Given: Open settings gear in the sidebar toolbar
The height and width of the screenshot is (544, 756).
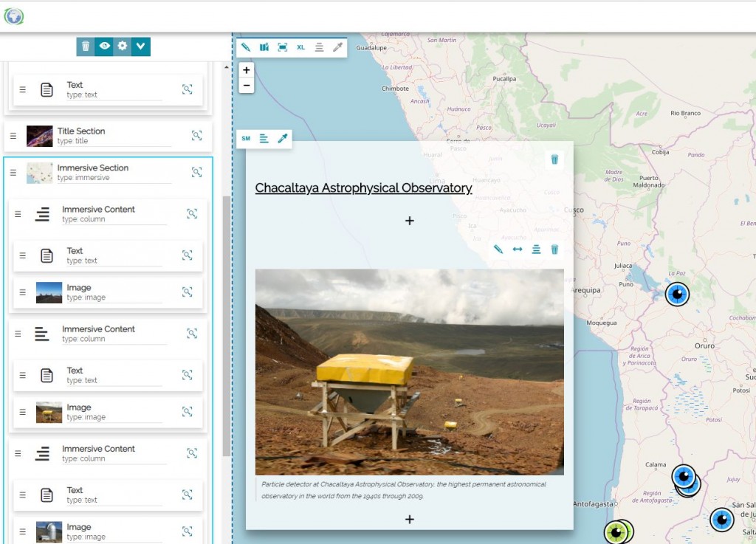Looking at the screenshot, I should pos(123,47).
